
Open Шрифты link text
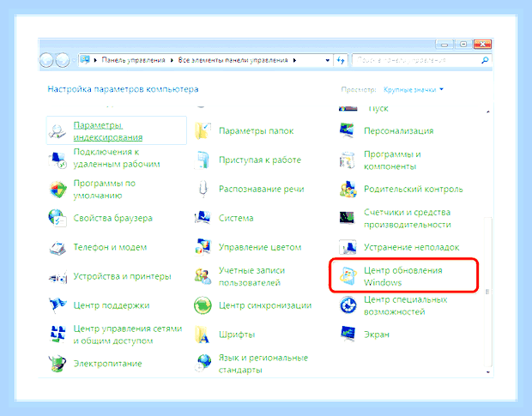[237, 335]
